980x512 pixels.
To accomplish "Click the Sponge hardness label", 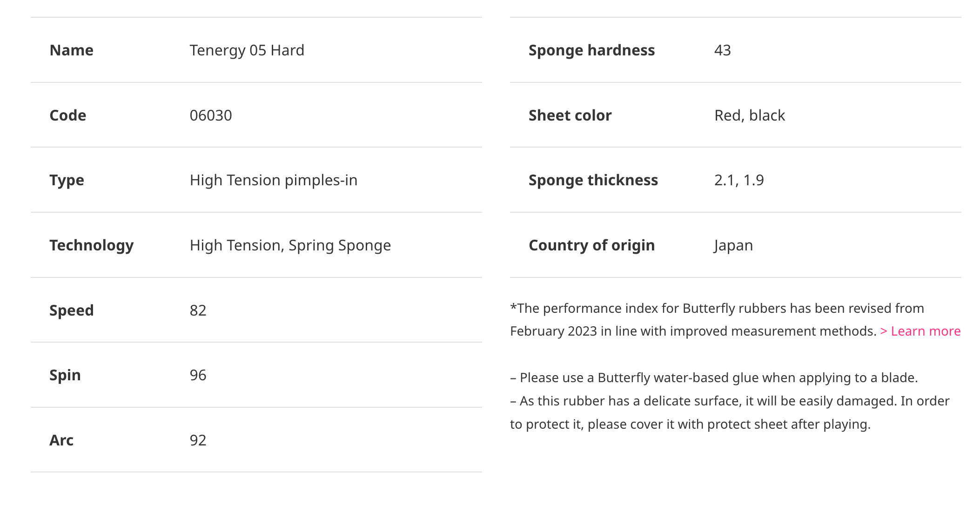I will click(591, 50).
